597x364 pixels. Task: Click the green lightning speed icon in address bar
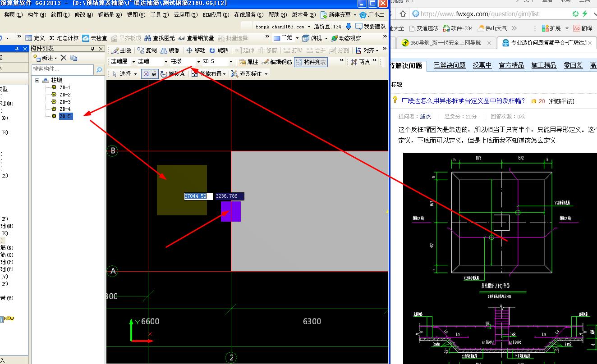click(585, 14)
